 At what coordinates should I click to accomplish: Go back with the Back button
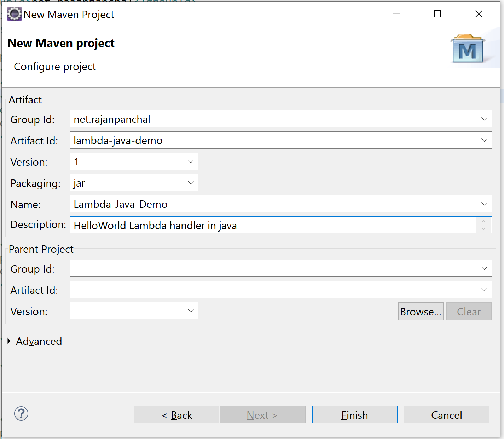(x=176, y=415)
